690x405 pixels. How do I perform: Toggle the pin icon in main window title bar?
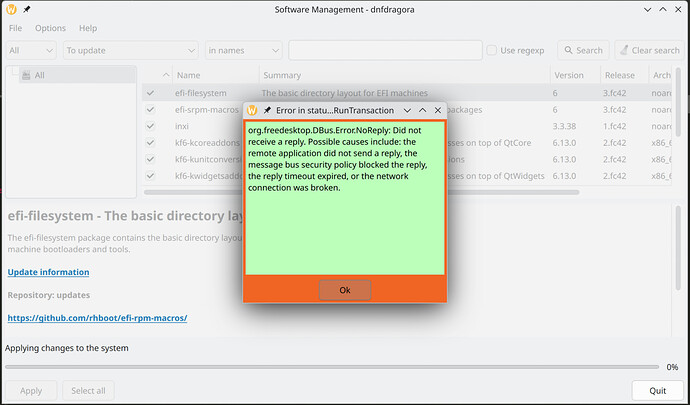tap(27, 9)
